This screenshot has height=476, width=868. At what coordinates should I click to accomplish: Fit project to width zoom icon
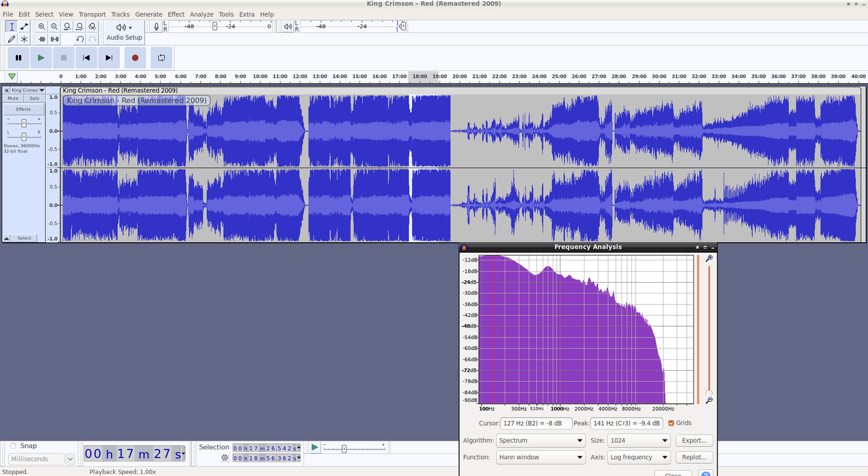point(79,26)
